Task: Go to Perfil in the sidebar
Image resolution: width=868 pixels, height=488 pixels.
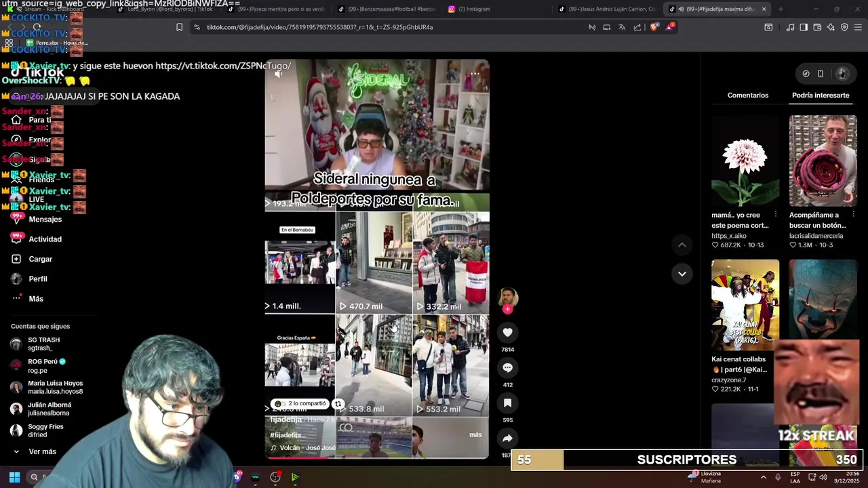Action: pos(29,279)
